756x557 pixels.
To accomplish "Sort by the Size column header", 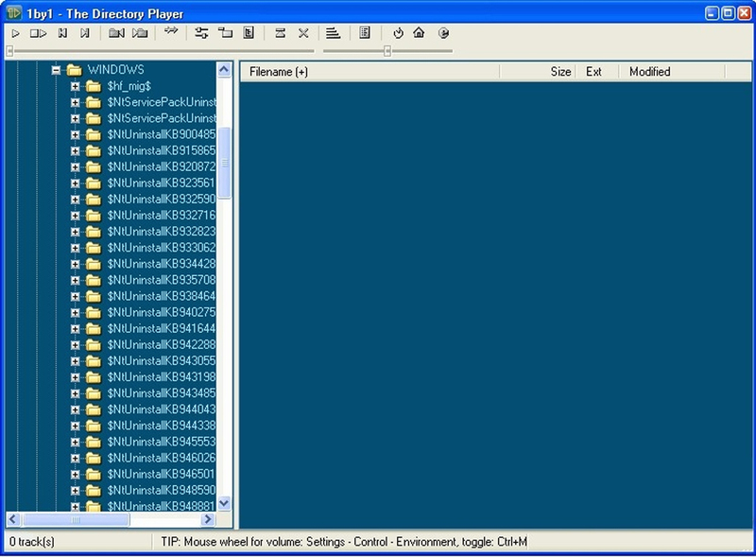I will tap(538, 72).
